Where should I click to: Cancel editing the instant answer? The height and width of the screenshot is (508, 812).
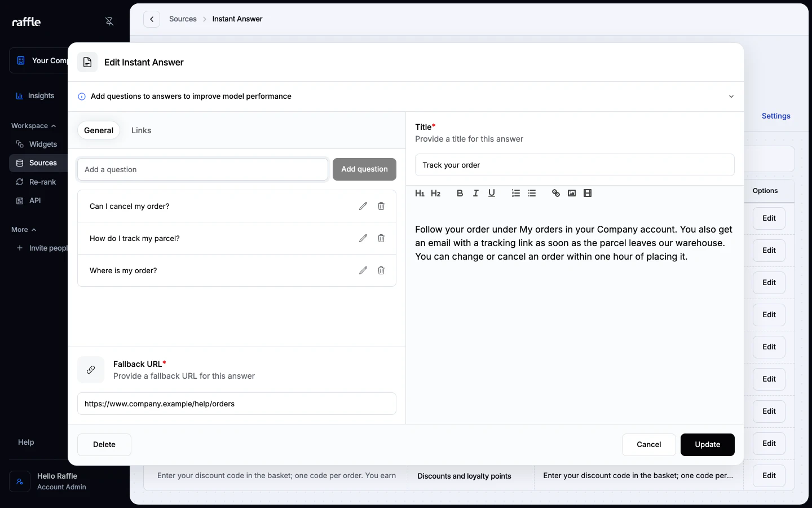click(x=648, y=445)
